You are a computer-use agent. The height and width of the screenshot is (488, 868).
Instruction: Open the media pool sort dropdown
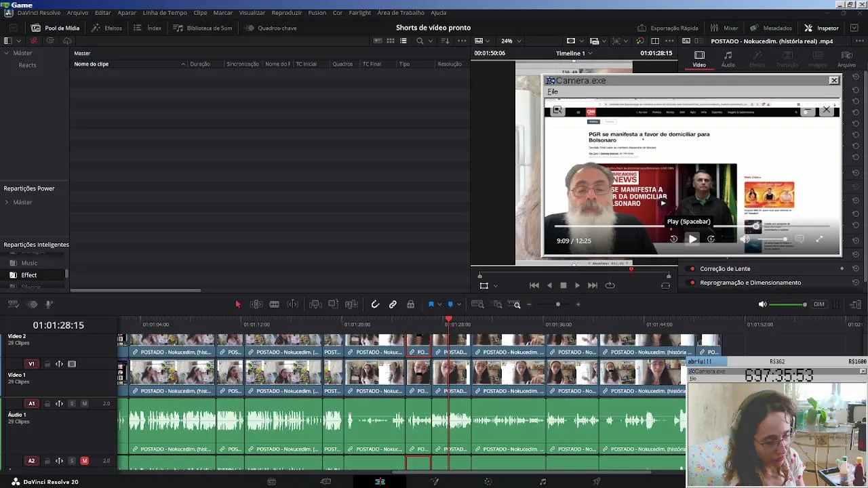point(445,41)
